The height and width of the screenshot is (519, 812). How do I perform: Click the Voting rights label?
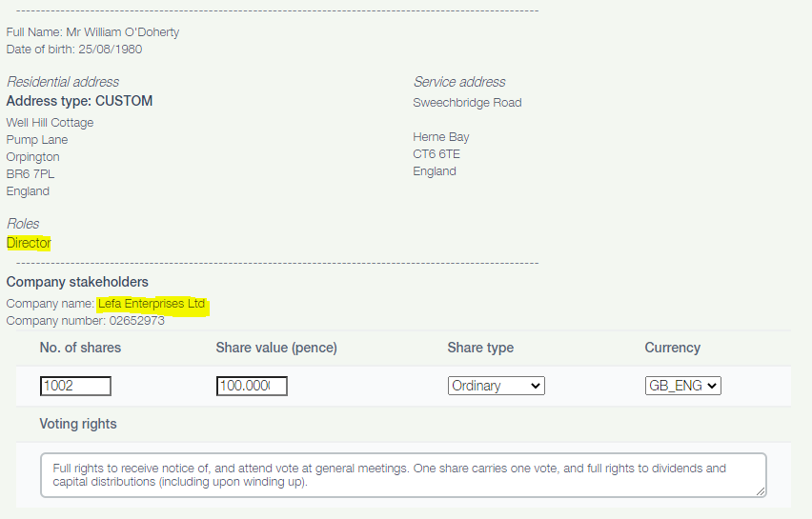(78, 424)
